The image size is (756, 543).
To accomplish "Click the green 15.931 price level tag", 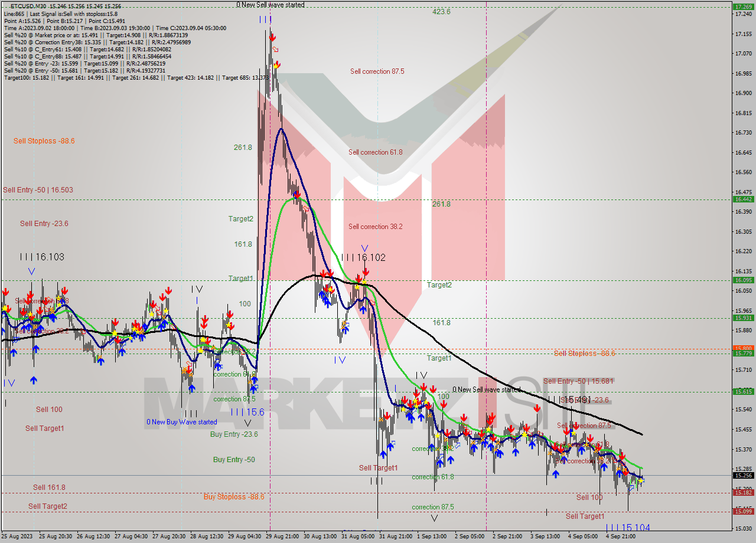I will point(743,318).
